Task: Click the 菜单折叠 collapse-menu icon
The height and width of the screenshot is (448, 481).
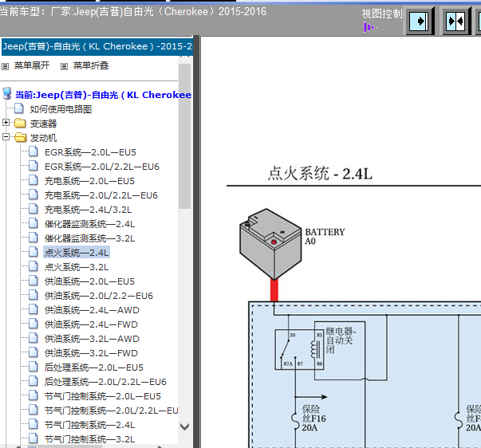Action: 64,66
